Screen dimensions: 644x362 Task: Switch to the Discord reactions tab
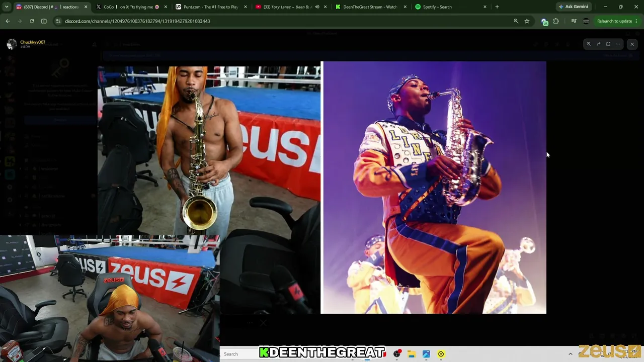52,7
